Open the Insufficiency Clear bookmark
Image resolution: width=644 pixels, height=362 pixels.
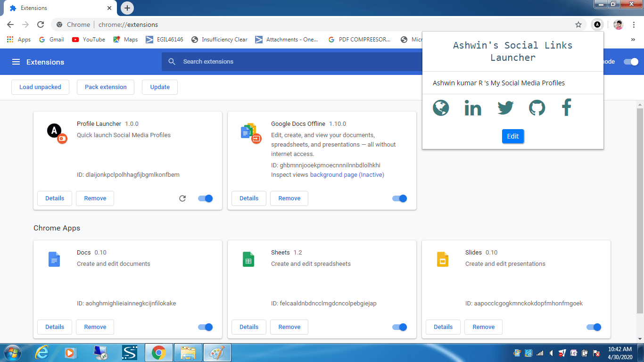(219, 40)
